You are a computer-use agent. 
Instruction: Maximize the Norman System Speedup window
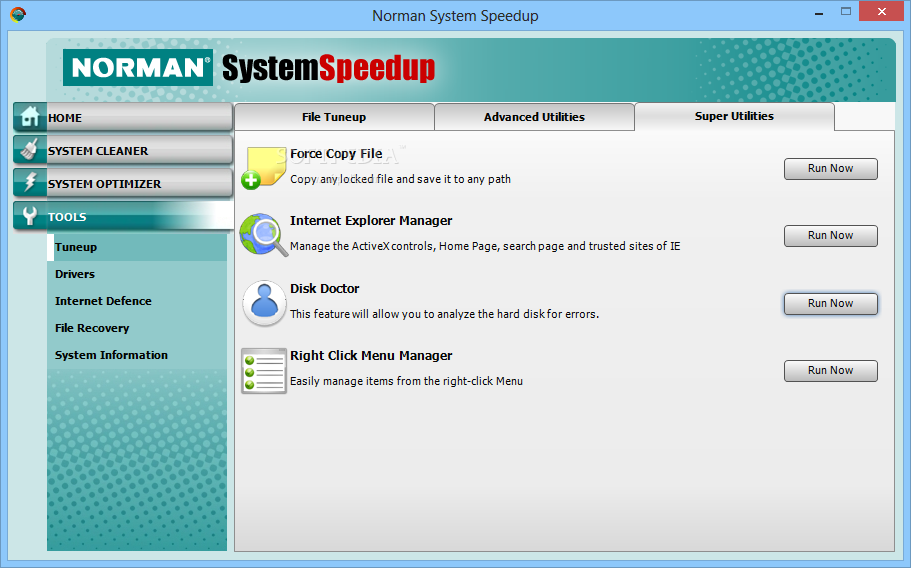click(x=846, y=12)
